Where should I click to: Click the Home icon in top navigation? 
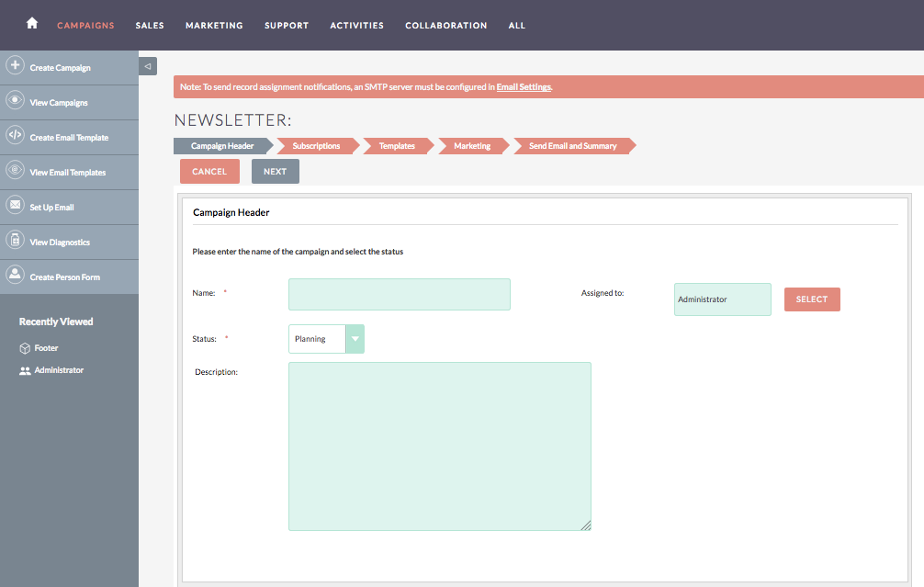coord(32,24)
